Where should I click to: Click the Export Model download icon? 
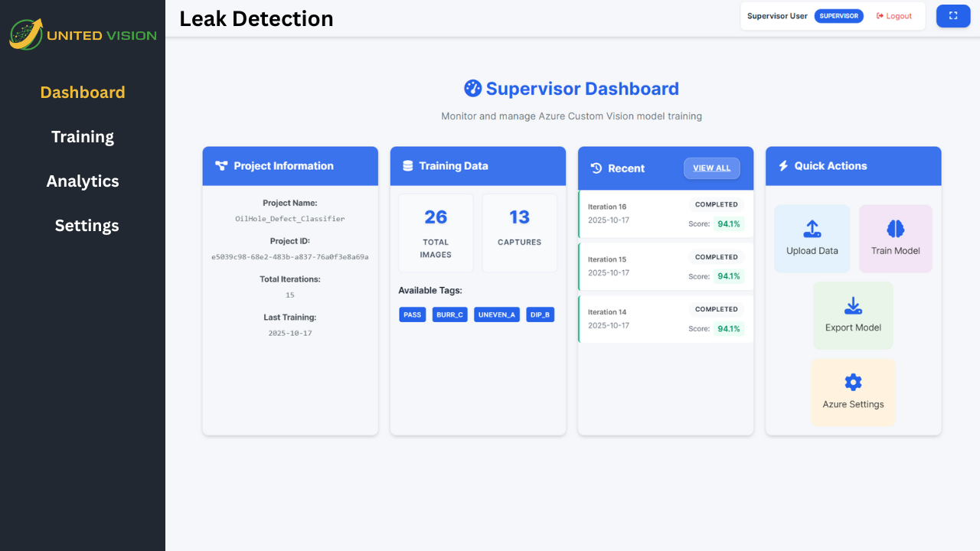pos(853,305)
